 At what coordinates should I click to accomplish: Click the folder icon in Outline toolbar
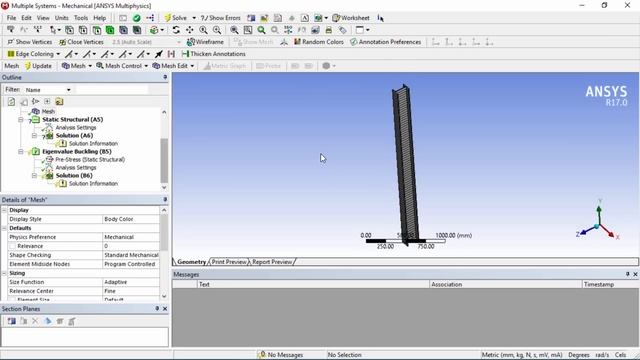59,101
